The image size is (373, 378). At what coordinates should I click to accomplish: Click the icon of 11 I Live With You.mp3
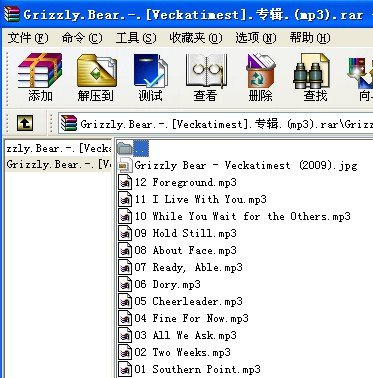point(125,199)
